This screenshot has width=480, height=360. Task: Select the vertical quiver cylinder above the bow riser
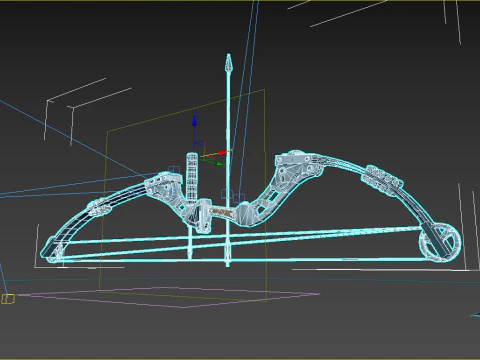192,176
